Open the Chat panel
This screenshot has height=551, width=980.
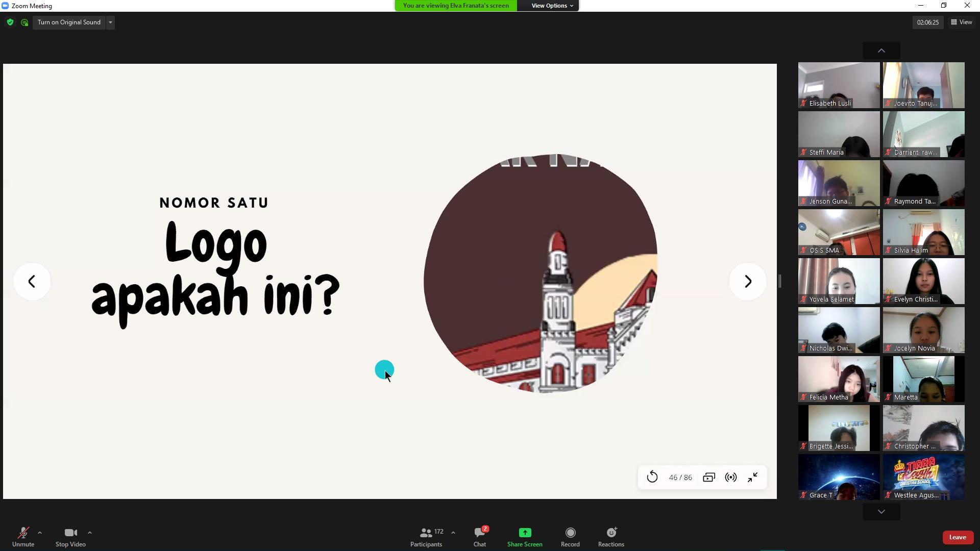pos(480,537)
